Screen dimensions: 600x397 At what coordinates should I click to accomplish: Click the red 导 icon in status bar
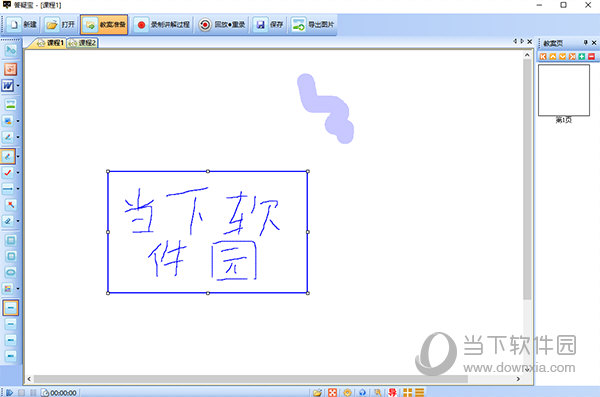point(393,392)
